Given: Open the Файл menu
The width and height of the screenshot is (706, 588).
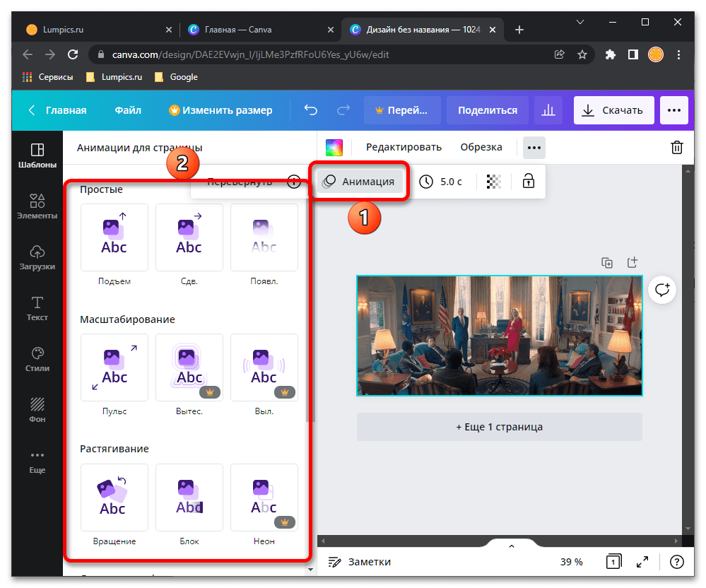Looking at the screenshot, I should pyautogui.click(x=128, y=110).
